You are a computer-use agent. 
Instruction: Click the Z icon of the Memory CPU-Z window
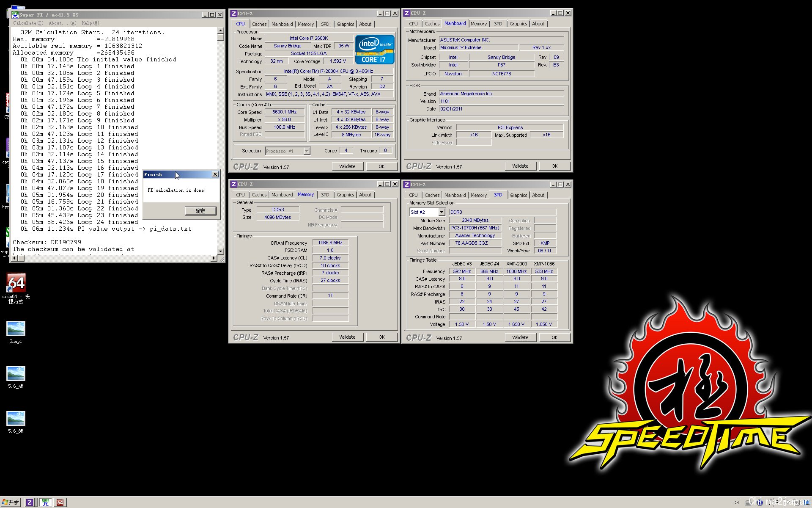[233, 184]
